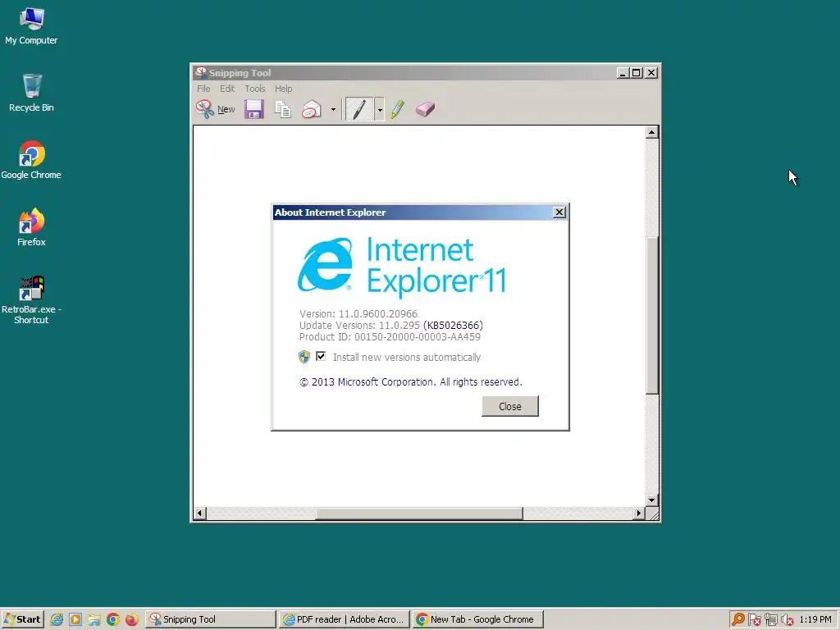Expand the Send Snip dropdown arrow
Viewport: 840px width, 630px height.
(333, 109)
